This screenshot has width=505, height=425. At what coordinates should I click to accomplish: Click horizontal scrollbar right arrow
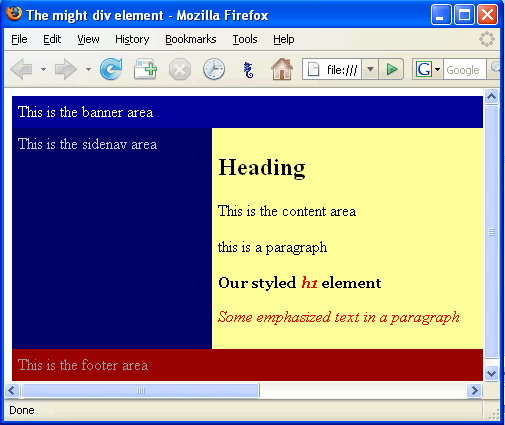pyautogui.click(x=474, y=390)
